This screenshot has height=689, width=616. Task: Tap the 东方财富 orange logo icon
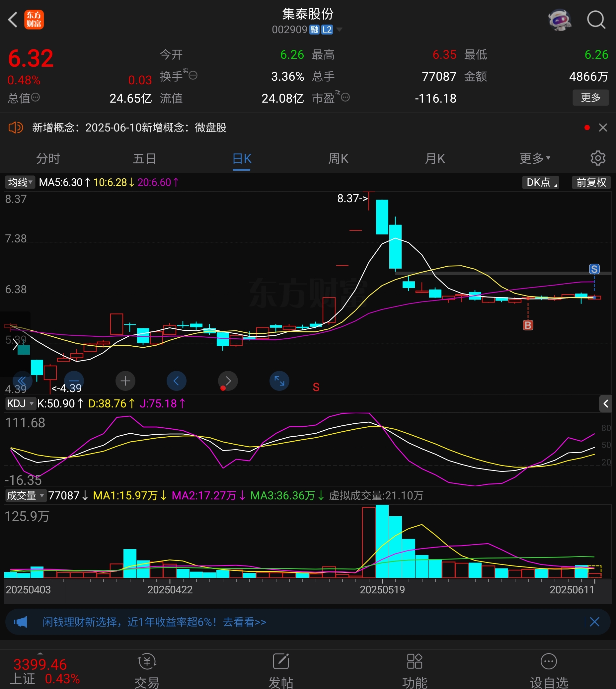[34, 20]
